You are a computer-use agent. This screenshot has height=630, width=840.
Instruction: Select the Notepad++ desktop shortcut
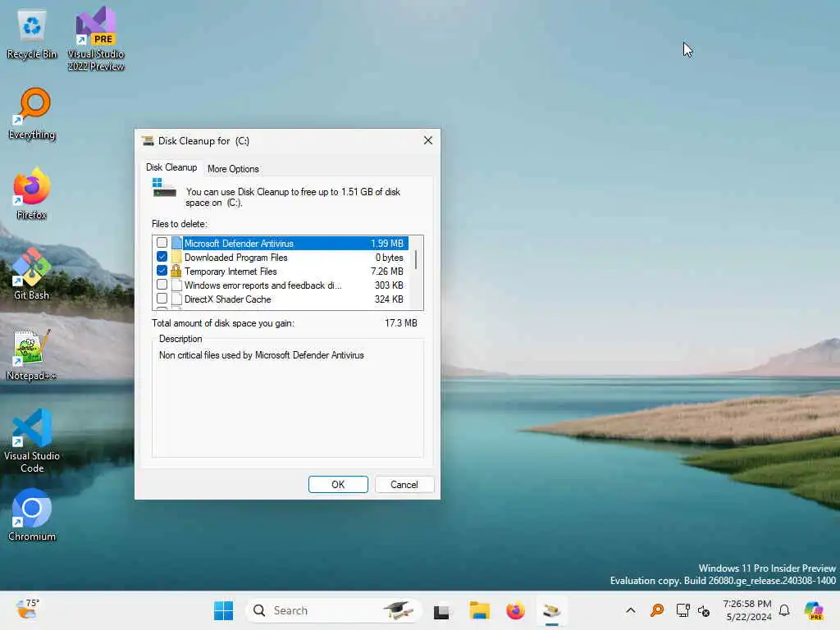point(32,354)
